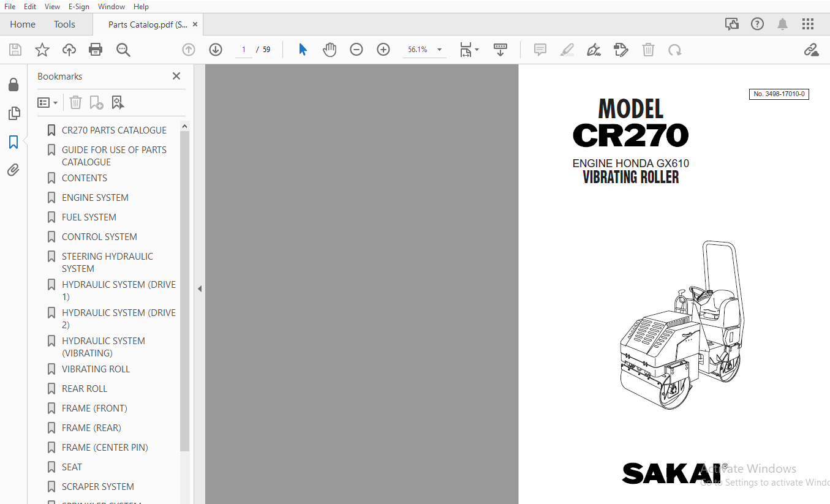The width and height of the screenshot is (830, 504).
Task: Click the Save file icon
Action: click(x=15, y=50)
